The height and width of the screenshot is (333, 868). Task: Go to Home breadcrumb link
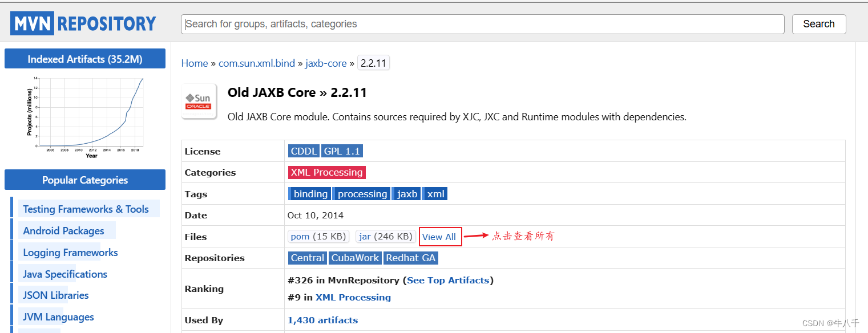click(195, 63)
